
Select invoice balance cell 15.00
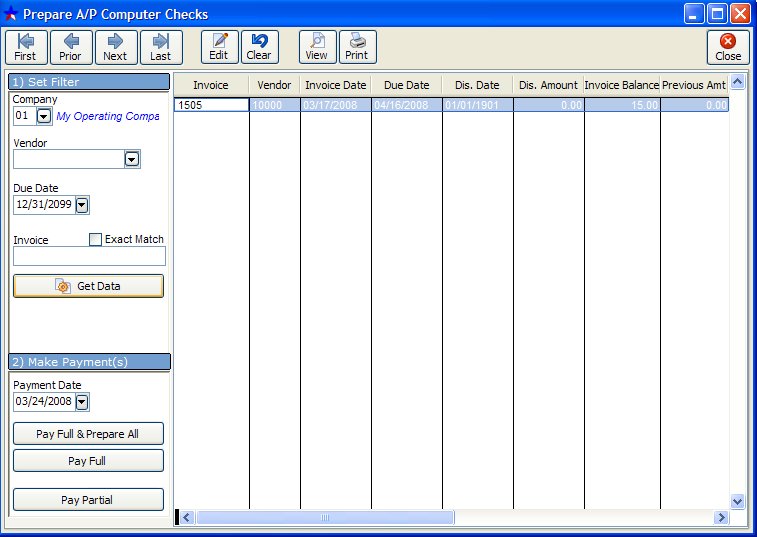tap(622, 105)
